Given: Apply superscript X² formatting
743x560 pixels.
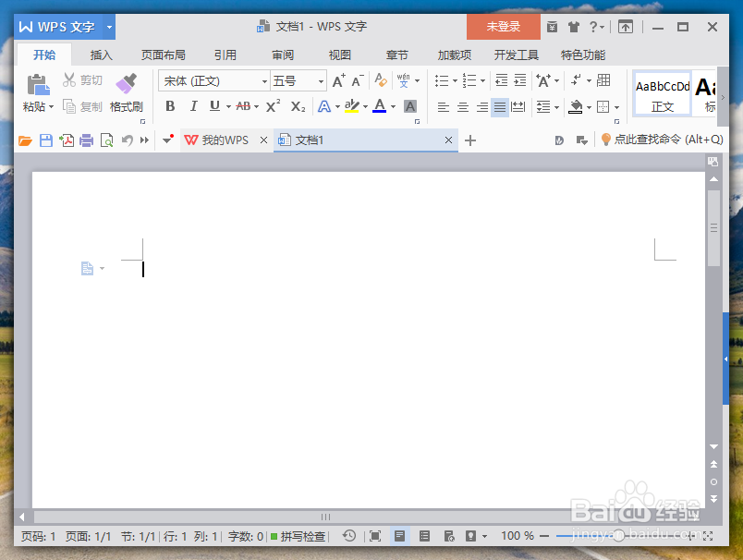Looking at the screenshot, I should point(273,106).
